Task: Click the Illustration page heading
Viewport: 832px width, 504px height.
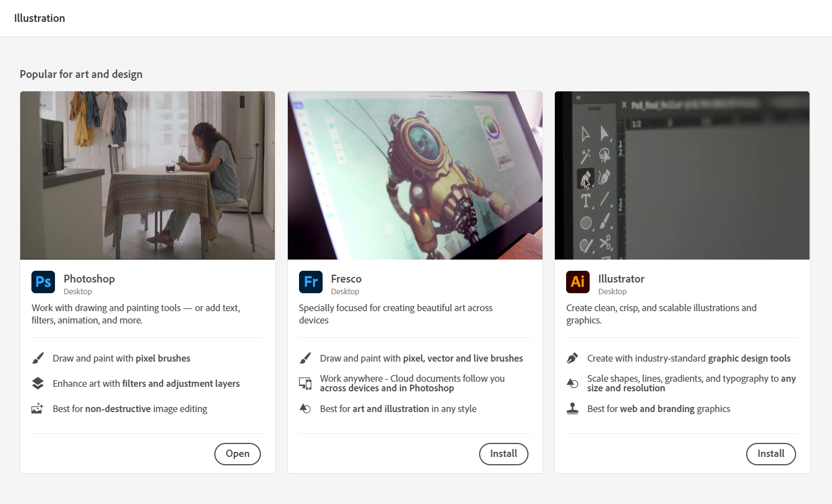Action: [40, 19]
